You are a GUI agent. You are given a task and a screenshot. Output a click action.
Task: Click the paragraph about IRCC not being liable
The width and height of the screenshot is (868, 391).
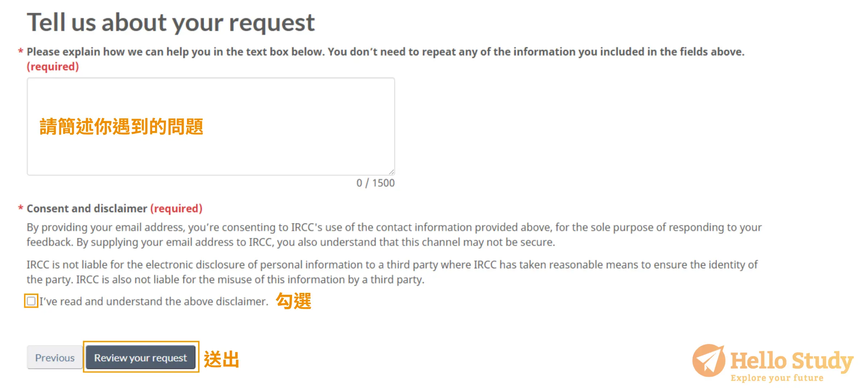pos(392,272)
